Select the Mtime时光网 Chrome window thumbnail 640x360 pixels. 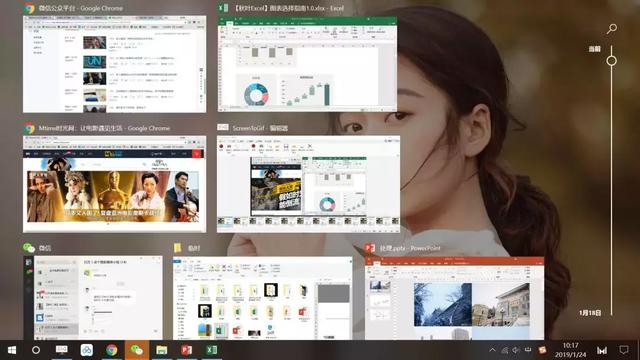(x=115, y=184)
